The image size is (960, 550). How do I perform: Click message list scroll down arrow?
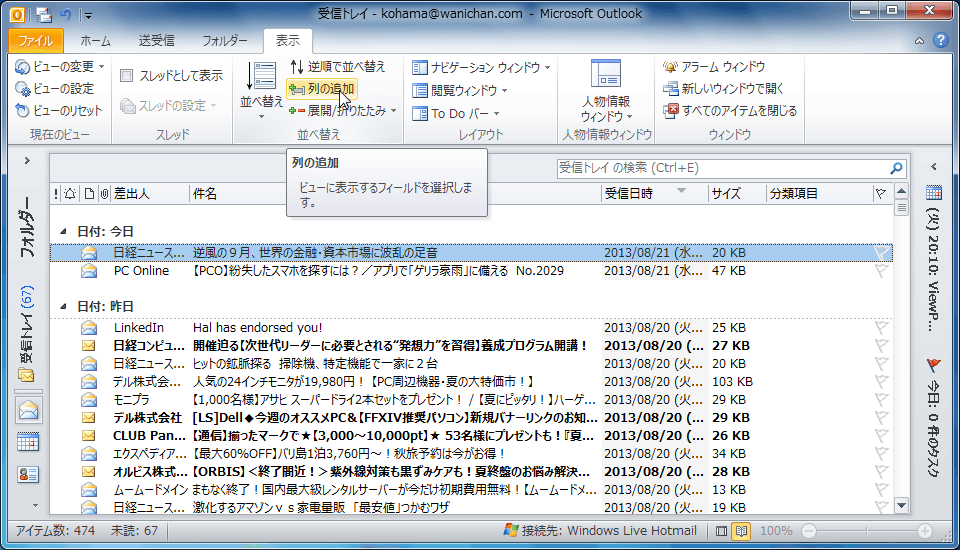[x=901, y=506]
